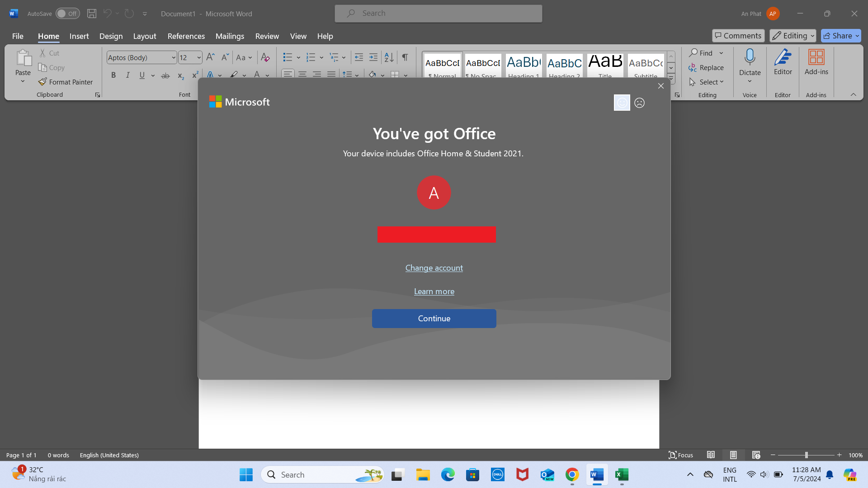
Task: Open the font name dropdown
Action: (173, 57)
